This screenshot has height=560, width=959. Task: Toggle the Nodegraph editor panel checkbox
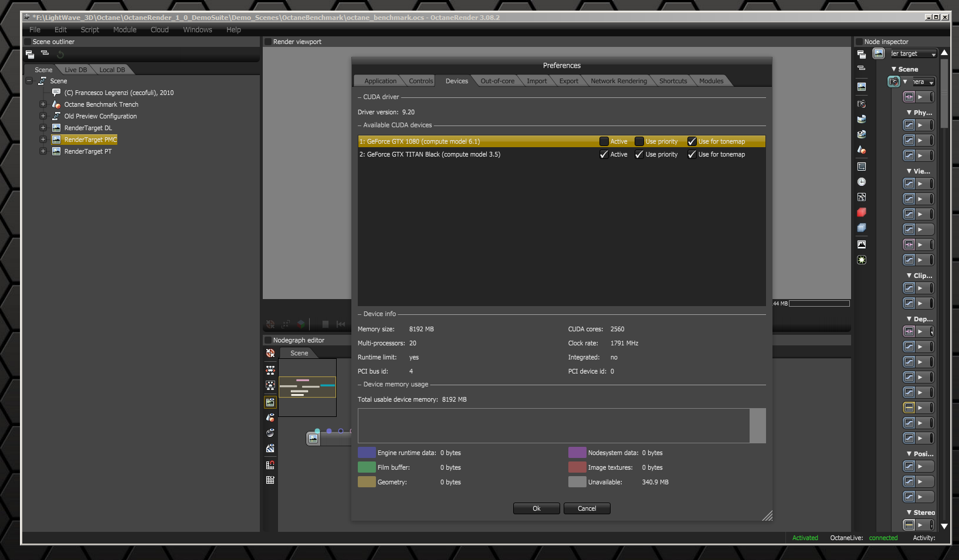point(268,340)
